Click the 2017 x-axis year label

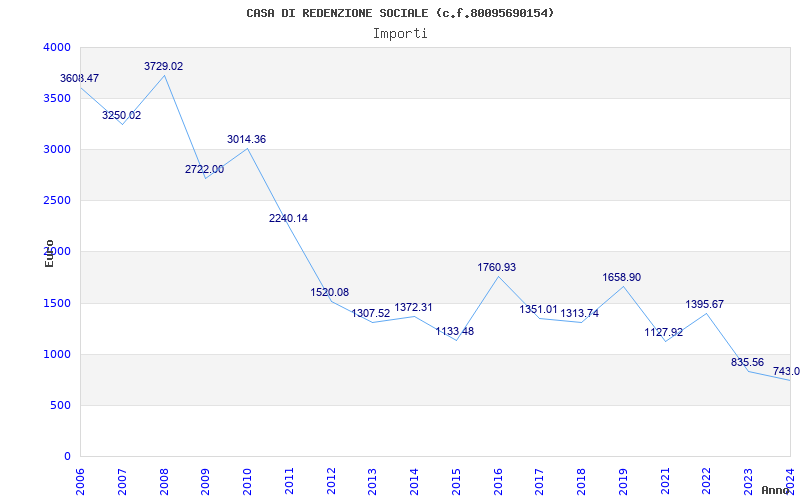coord(540,481)
